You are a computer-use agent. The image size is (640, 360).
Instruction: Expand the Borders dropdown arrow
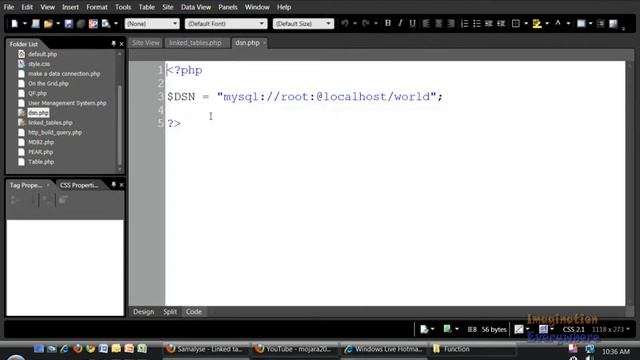click(526, 24)
